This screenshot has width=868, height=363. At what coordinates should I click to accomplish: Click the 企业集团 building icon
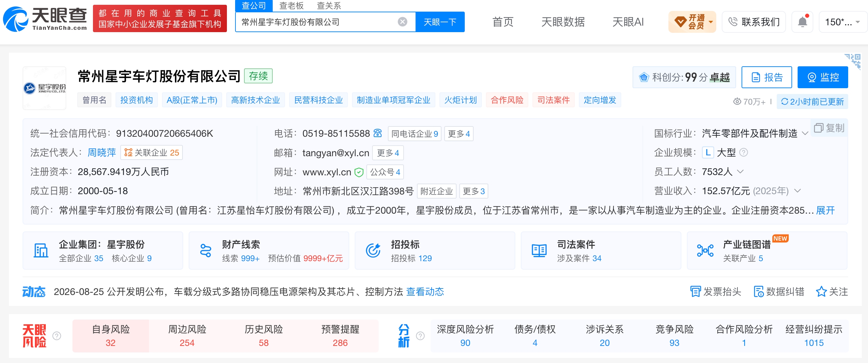41,251
